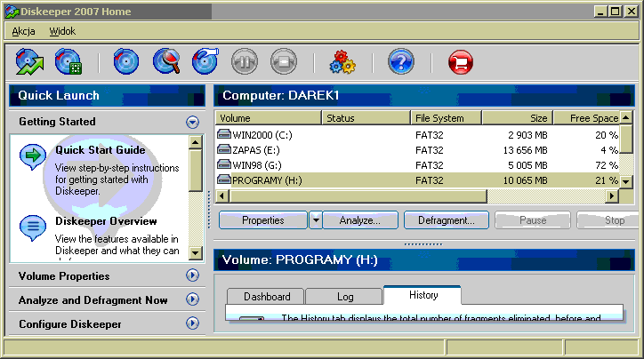Click drive icon beside WIN2000 (C:)
This screenshot has height=359, width=644.
[224, 134]
